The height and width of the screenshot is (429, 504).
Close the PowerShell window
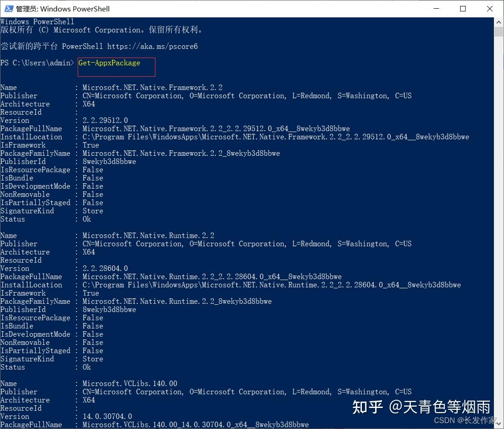489,9
